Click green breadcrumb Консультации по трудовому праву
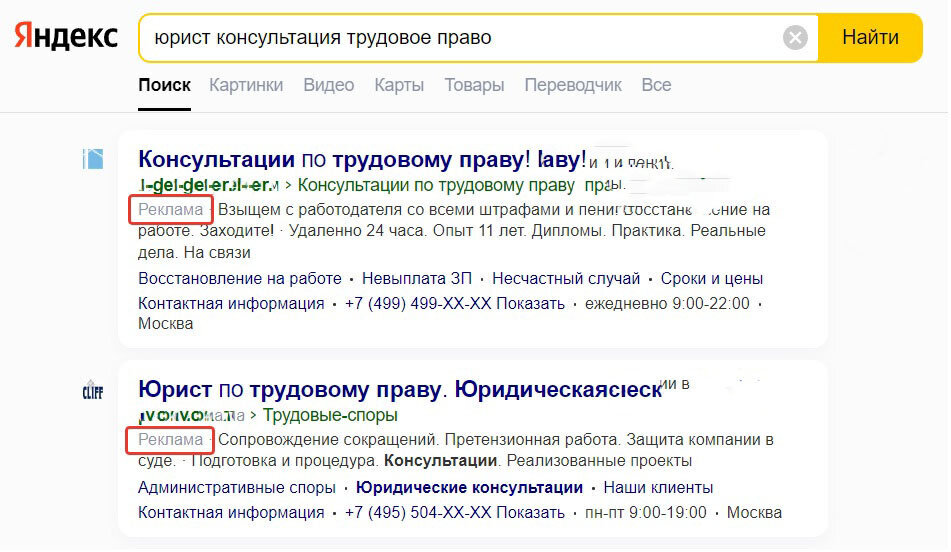Image resolution: width=951 pixels, height=552 pixels. (436, 184)
